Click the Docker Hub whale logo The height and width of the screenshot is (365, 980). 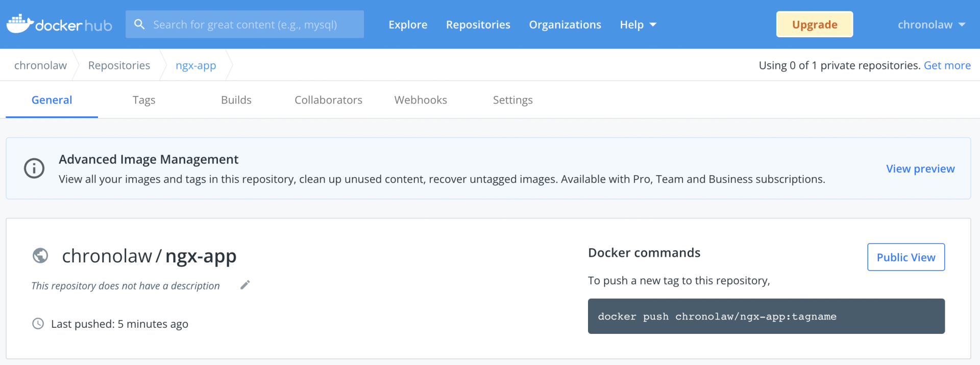pos(20,24)
